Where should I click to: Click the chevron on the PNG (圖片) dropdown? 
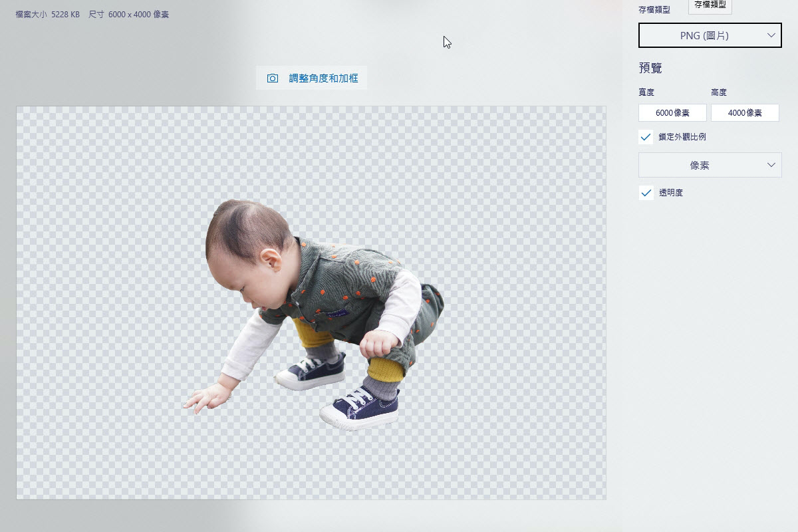[770, 35]
